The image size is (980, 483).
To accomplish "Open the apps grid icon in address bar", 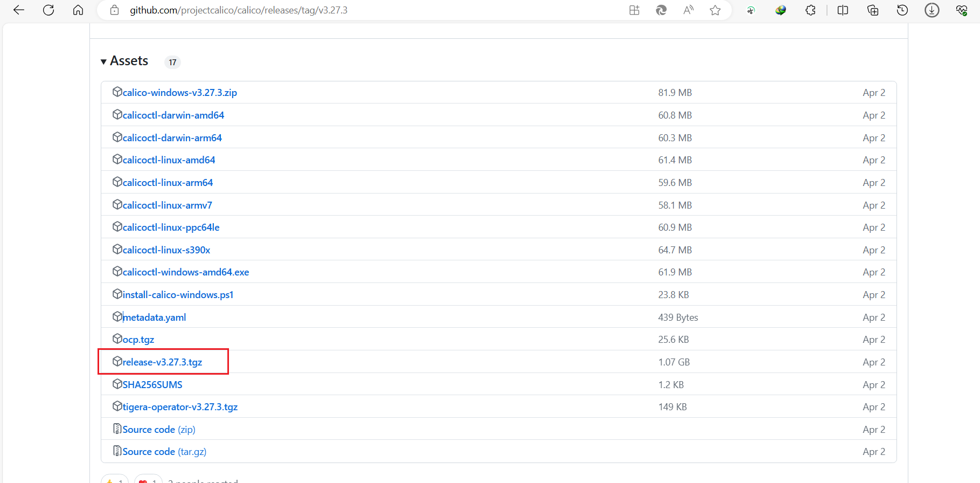I will coord(635,10).
